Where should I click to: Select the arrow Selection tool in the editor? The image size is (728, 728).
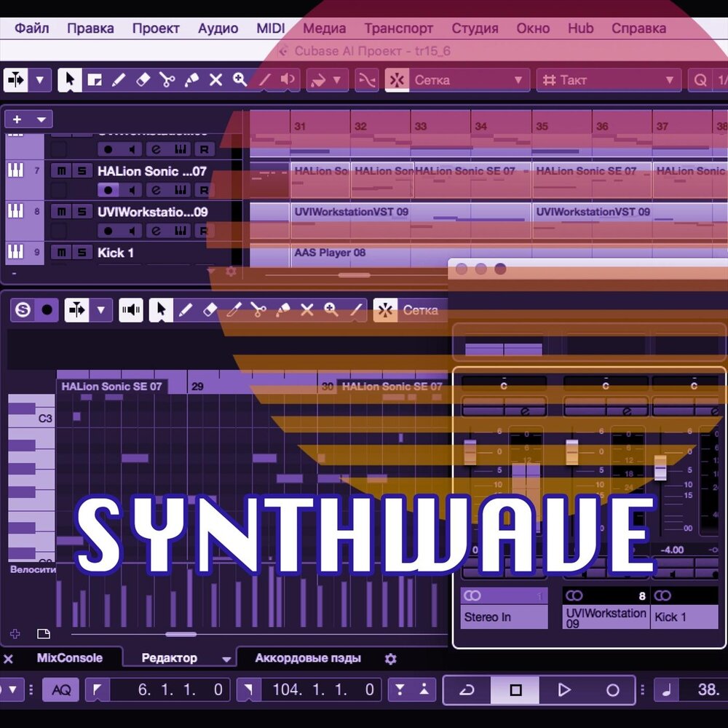click(160, 309)
